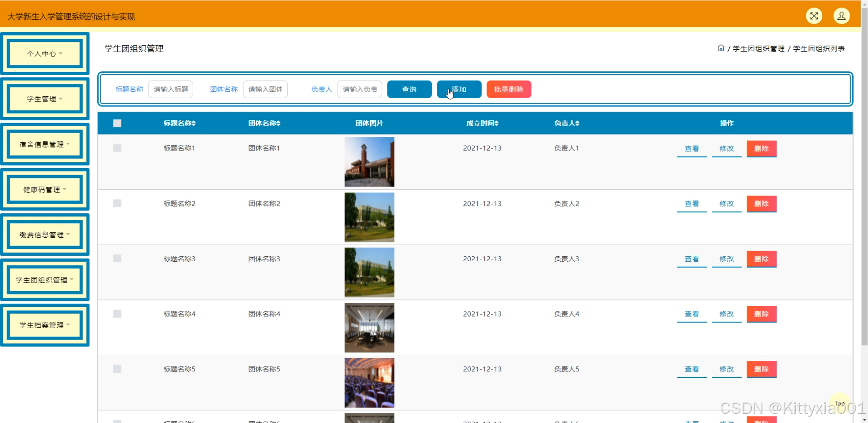Expand the 个人中心 sidebar menu
The width and height of the screenshot is (868, 423).
pos(45,54)
